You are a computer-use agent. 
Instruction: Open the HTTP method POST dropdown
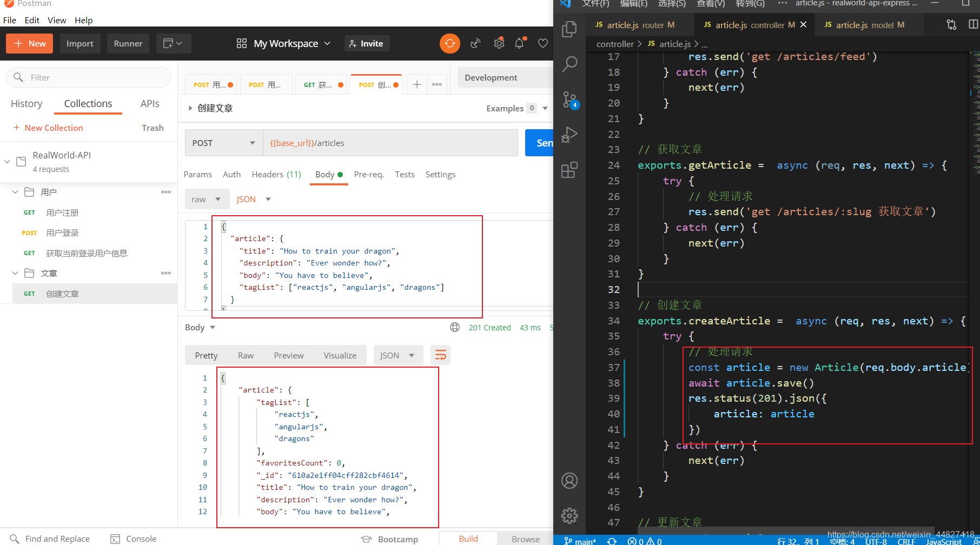pyautogui.click(x=224, y=143)
